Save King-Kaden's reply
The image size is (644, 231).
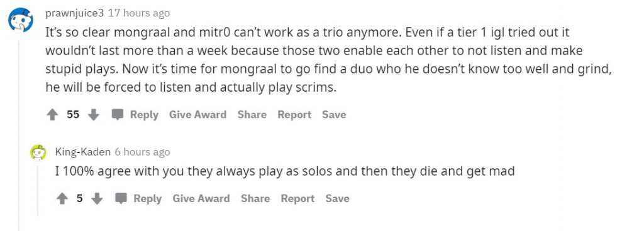(x=338, y=198)
